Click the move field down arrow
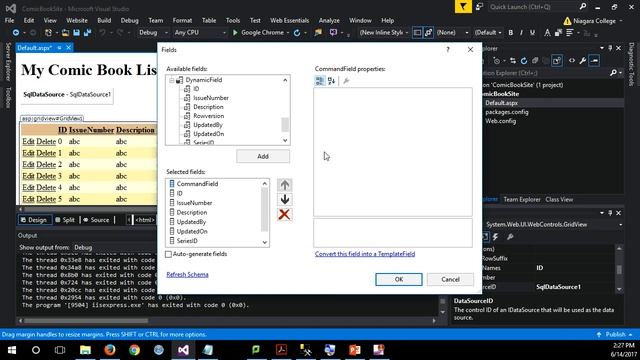Screen dimensions: 640x360 [x=284, y=200]
